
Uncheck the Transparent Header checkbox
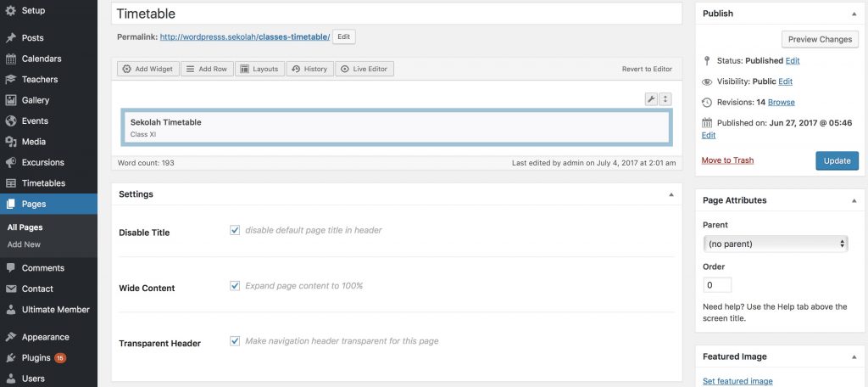tap(235, 341)
